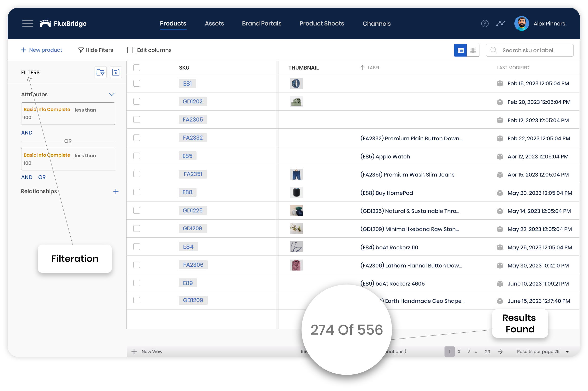588x391 pixels.
Task: Click the load saved filter folder icon
Action: [100, 72]
